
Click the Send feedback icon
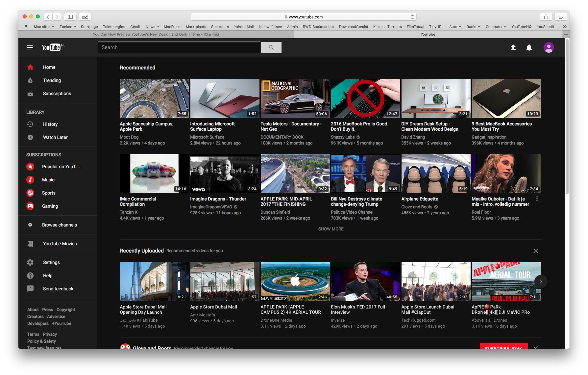click(30, 289)
